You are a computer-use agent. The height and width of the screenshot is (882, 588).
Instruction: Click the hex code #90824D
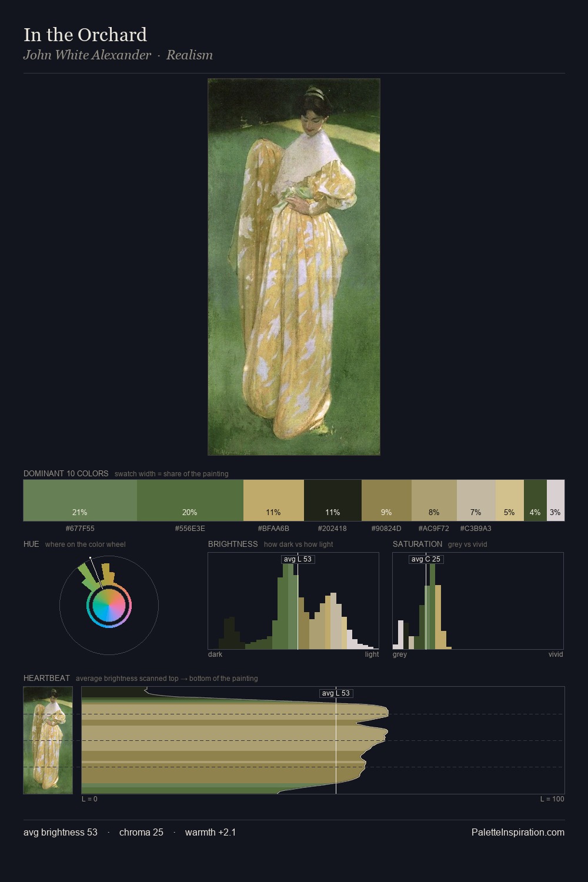386,528
